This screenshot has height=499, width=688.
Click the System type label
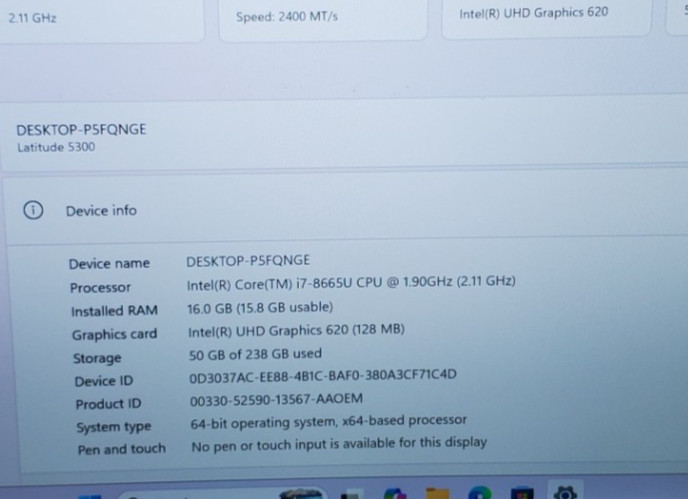(114, 427)
